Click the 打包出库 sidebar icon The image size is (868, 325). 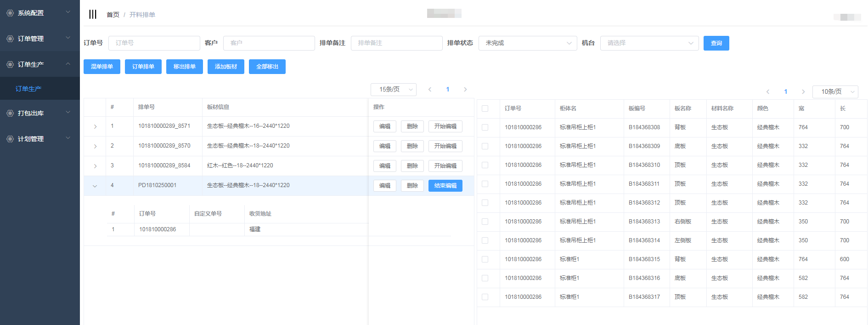point(10,113)
